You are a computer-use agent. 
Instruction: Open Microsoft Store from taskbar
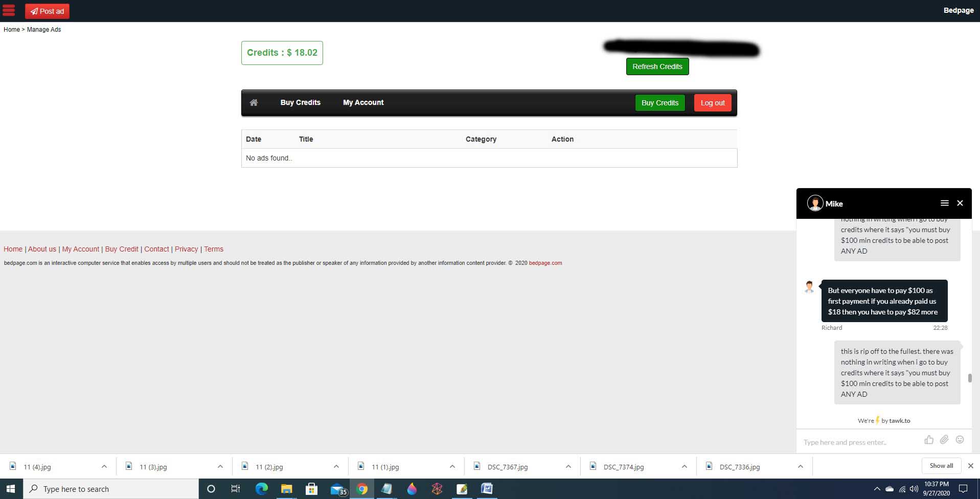pyautogui.click(x=311, y=489)
